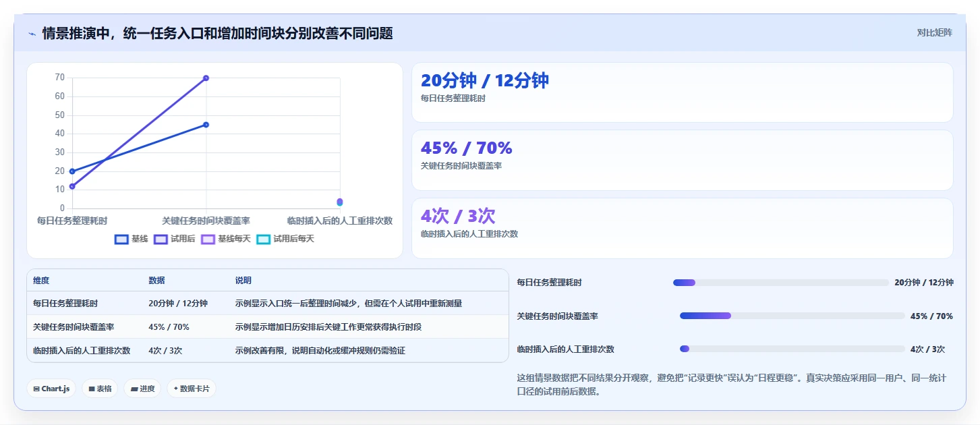Click the large 4次 / 3次 card value
Viewport: 980px width, 425px height.
click(x=458, y=216)
